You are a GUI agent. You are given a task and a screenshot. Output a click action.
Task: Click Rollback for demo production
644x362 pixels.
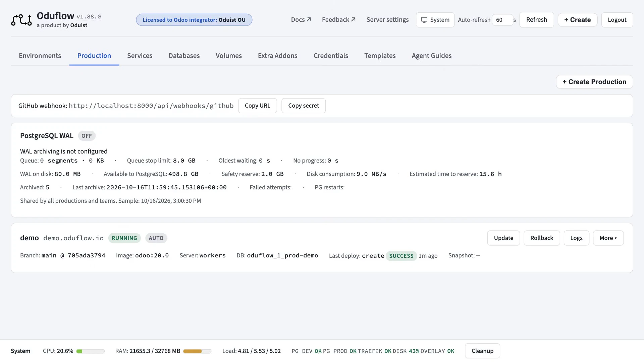[x=541, y=238]
